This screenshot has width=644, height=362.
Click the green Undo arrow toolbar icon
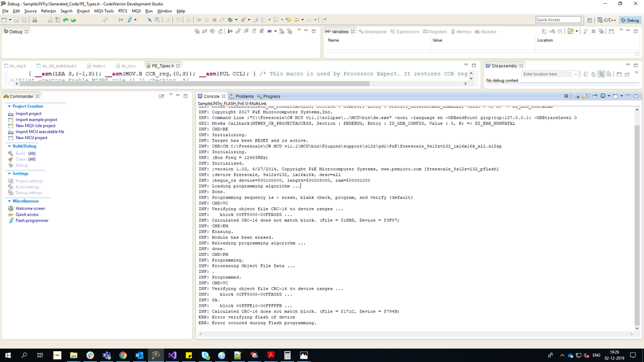point(66,20)
